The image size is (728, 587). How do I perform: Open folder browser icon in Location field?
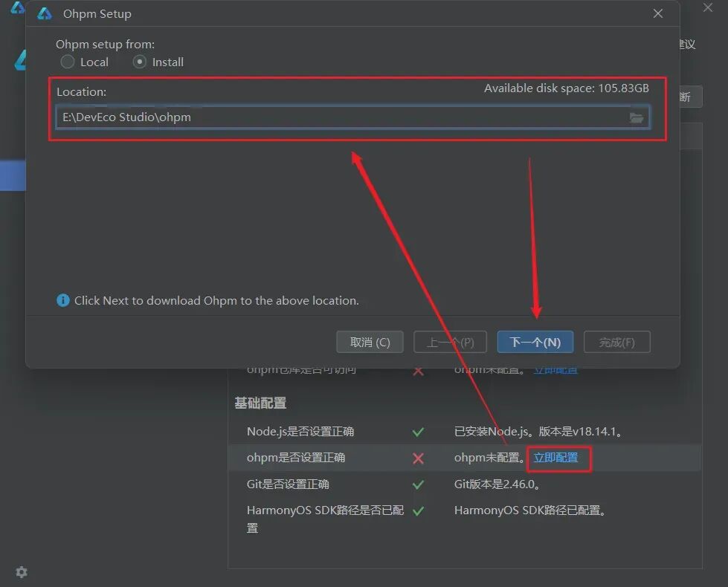click(x=636, y=117)
